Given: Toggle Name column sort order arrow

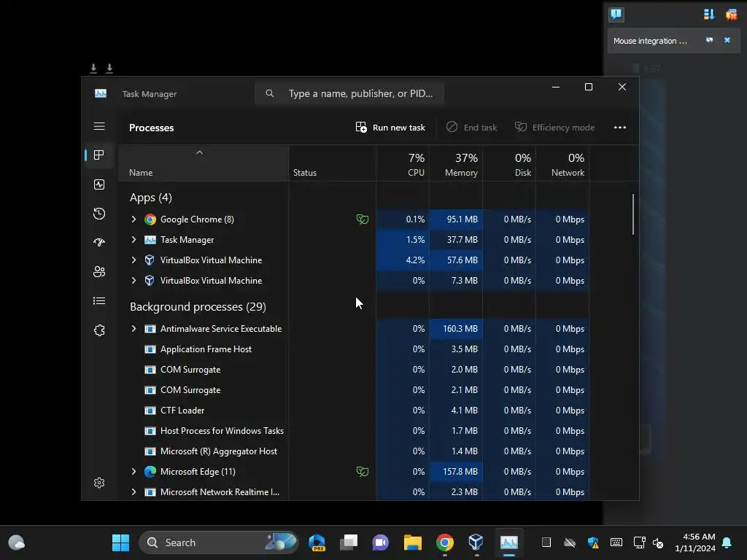Looking at the screenshot, I should coord(200,152).
